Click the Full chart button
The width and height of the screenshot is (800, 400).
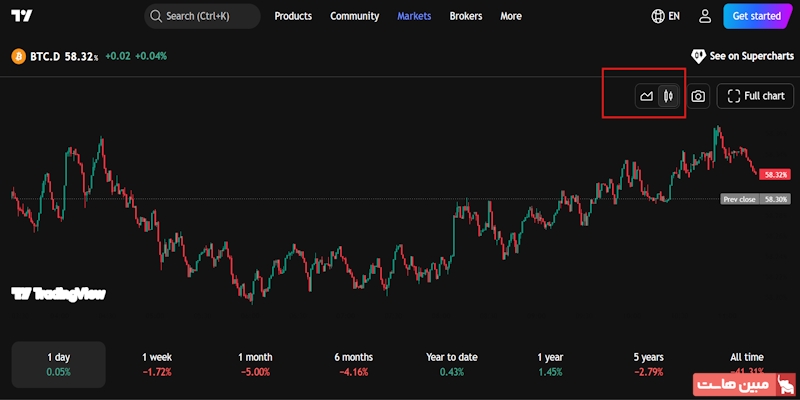point(756,96)
